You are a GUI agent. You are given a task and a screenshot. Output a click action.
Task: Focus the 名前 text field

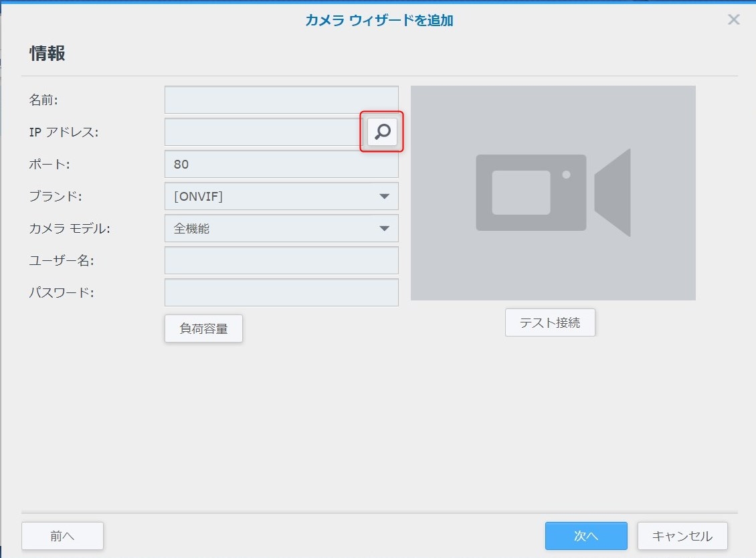(x=281, y=100)
